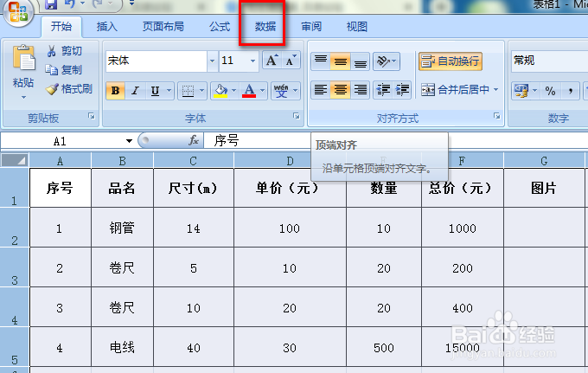Click 合并后居中 merge and center
588x373 pixels.
click(456, 90)
